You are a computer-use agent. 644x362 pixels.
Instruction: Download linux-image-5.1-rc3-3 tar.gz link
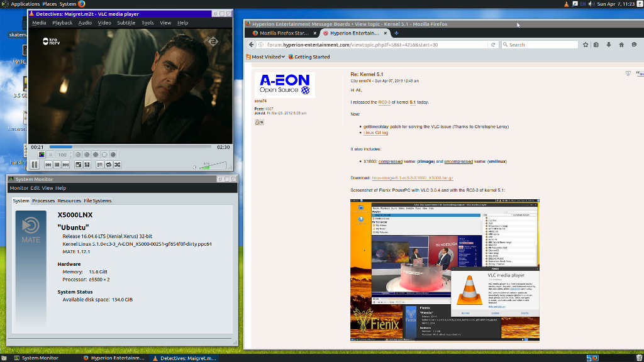point(413,178)
